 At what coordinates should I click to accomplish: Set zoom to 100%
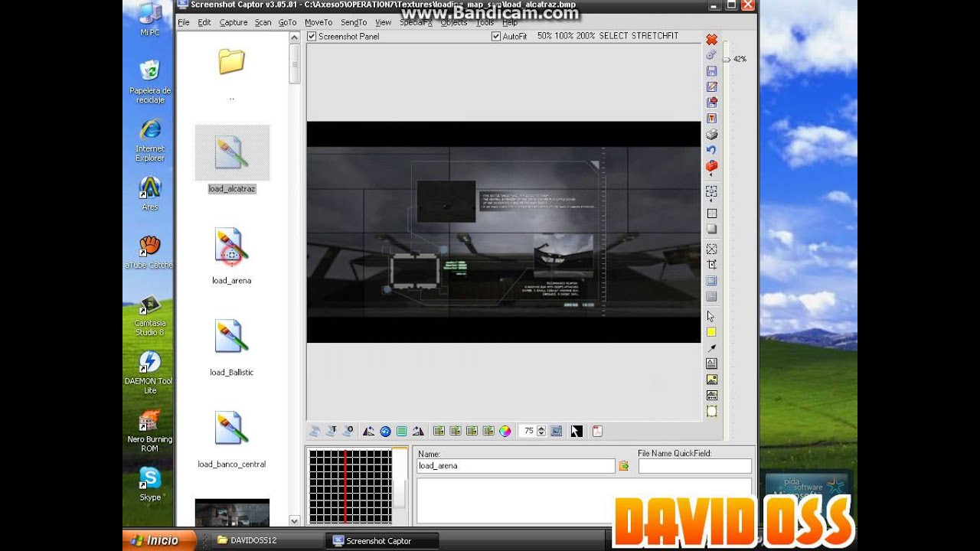coord(566,36)
